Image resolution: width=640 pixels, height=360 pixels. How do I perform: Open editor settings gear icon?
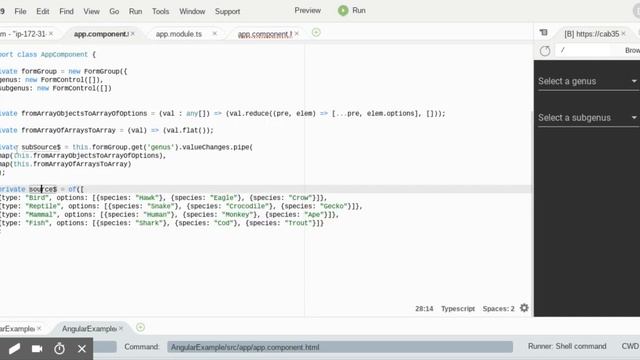524,308
